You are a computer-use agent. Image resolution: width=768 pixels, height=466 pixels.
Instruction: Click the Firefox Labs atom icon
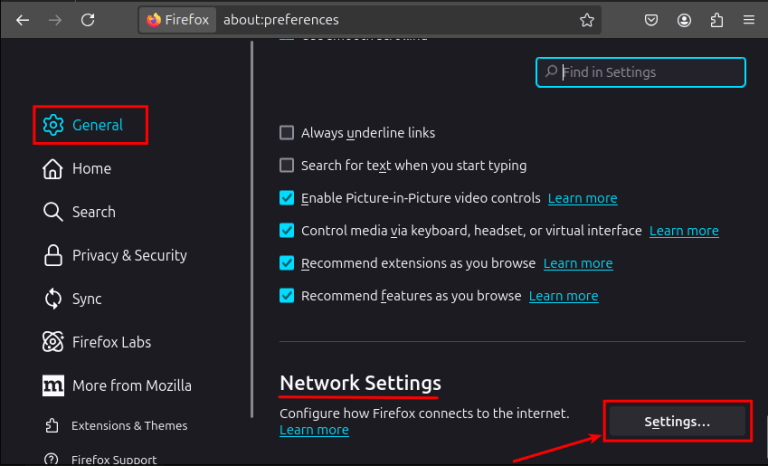point(53,342)
